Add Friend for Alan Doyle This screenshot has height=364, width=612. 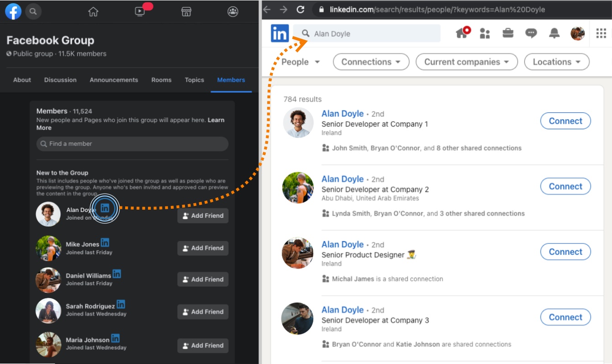[203, 216]
